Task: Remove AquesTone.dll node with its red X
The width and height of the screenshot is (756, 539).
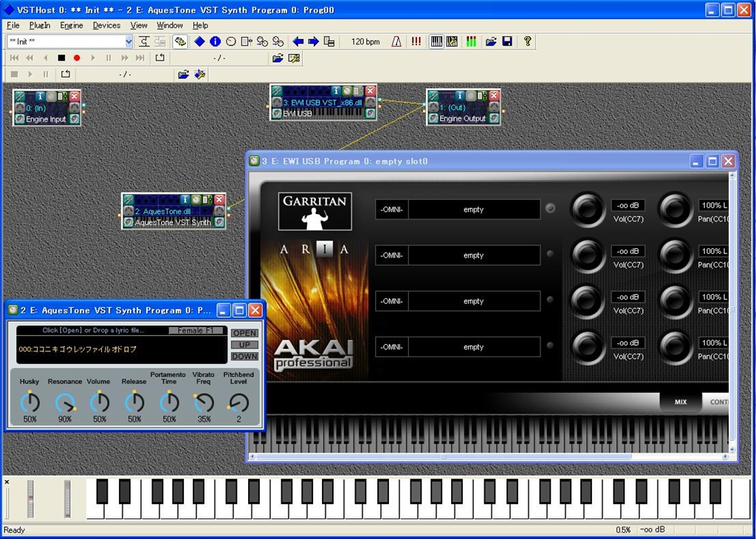Action: pos(219,200)
